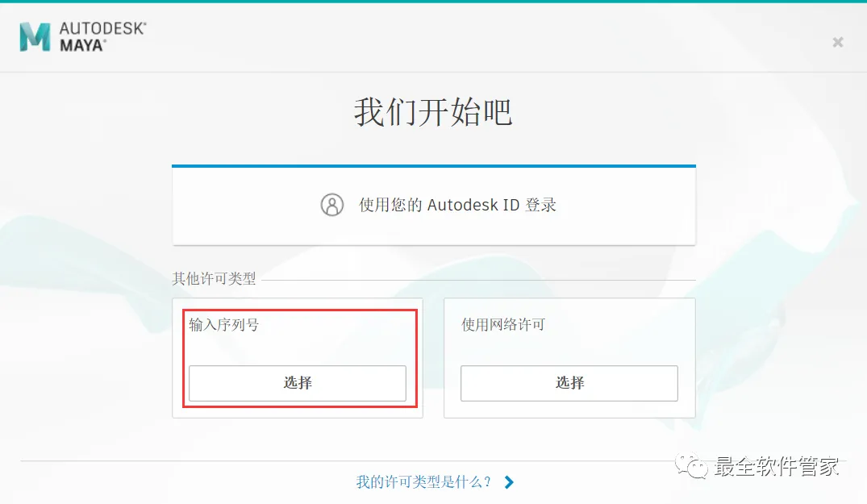Screen dimensions: 867x504
Task: Close the Maya licensing dialog
Action: (x=838, y=42)
